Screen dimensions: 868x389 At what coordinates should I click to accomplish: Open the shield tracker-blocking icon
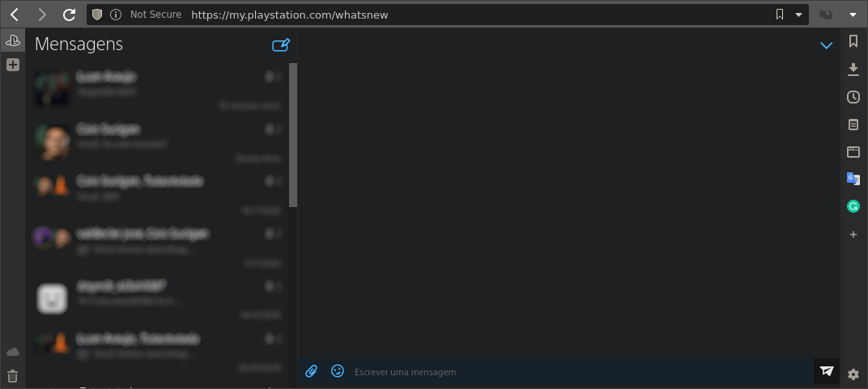[x=97, y=15]
